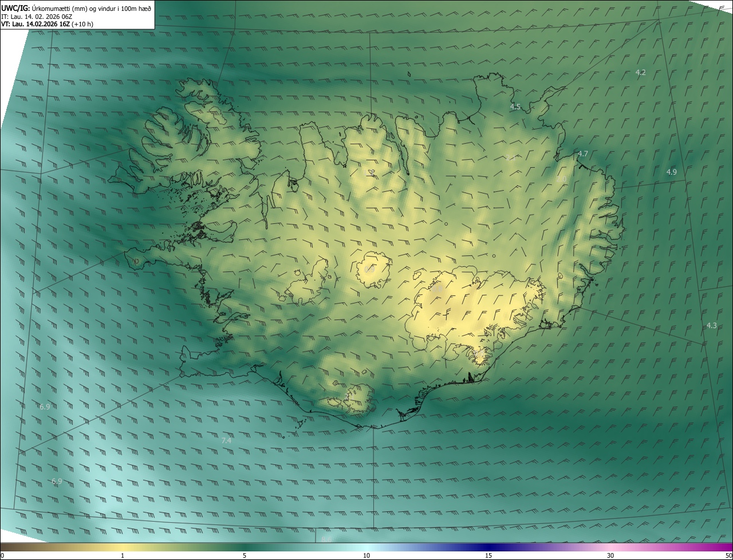Click the pale yellow color bar segment above the '1' tick
Viewport: 733px width, 560px height.
123,547
